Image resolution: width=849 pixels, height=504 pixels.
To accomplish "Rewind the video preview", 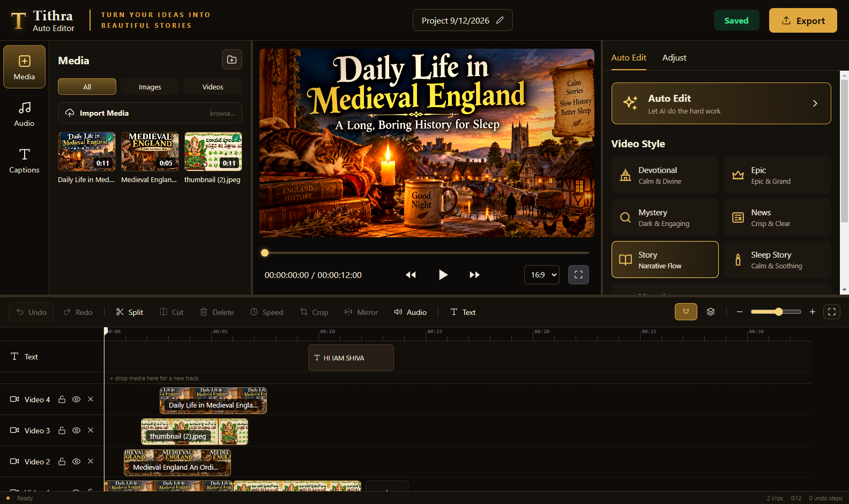I will point(411,275).
